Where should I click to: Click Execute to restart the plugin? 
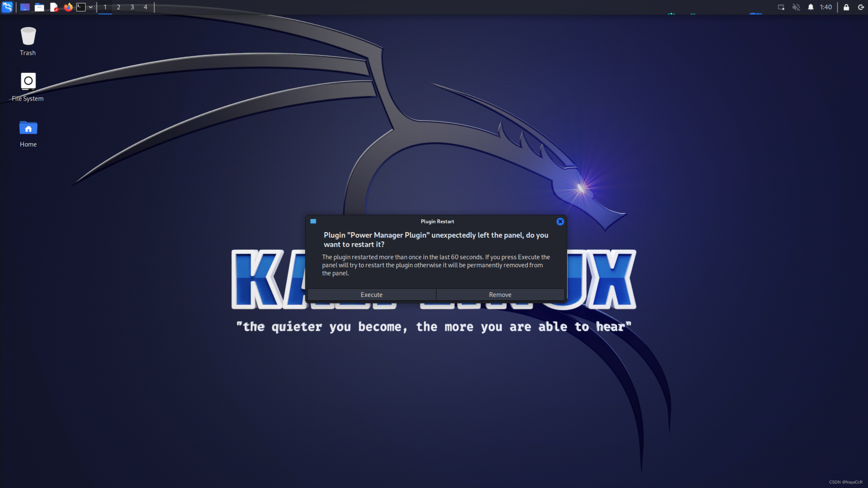[x=371, y=294]
